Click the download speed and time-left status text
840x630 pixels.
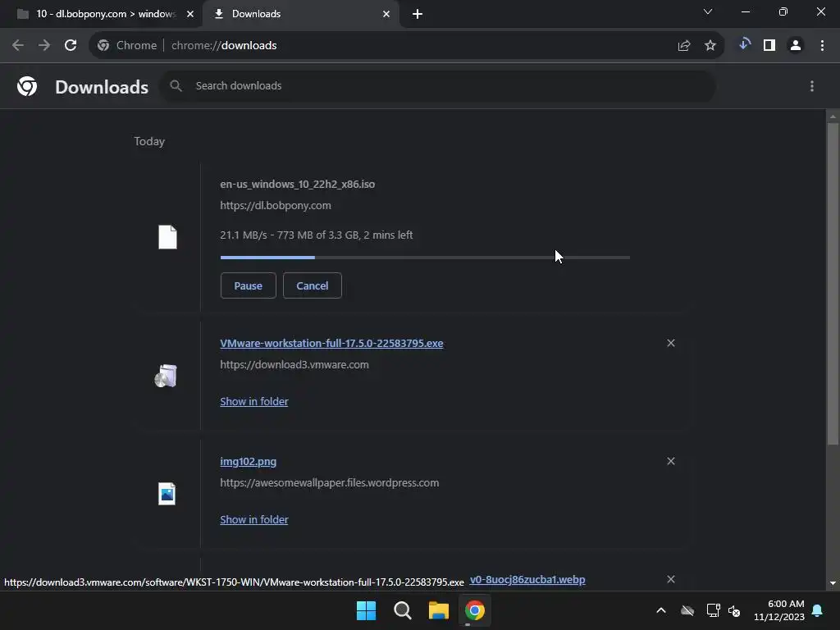tap(316, 235)
